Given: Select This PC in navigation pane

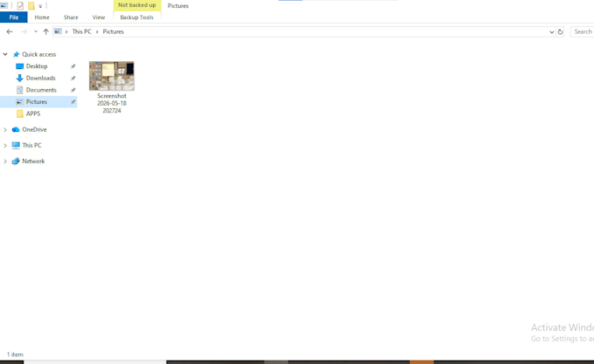Looking at the screenshot, I should 31,145.
